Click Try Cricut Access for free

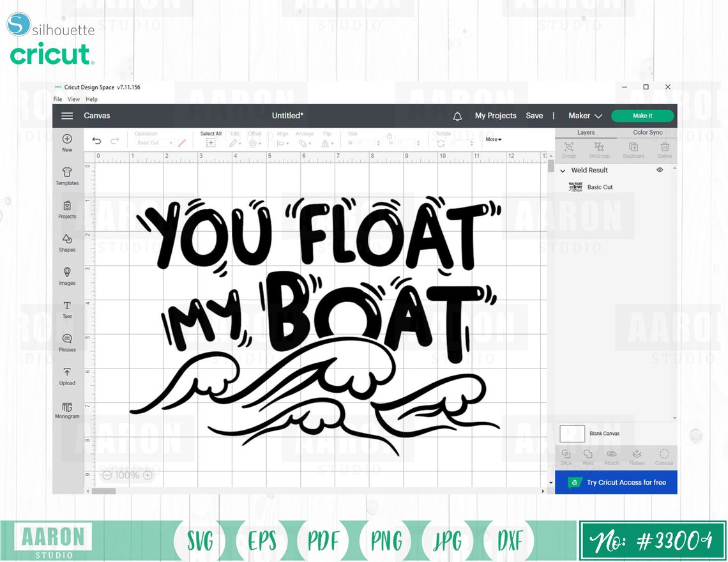click(x=616, y=483)
